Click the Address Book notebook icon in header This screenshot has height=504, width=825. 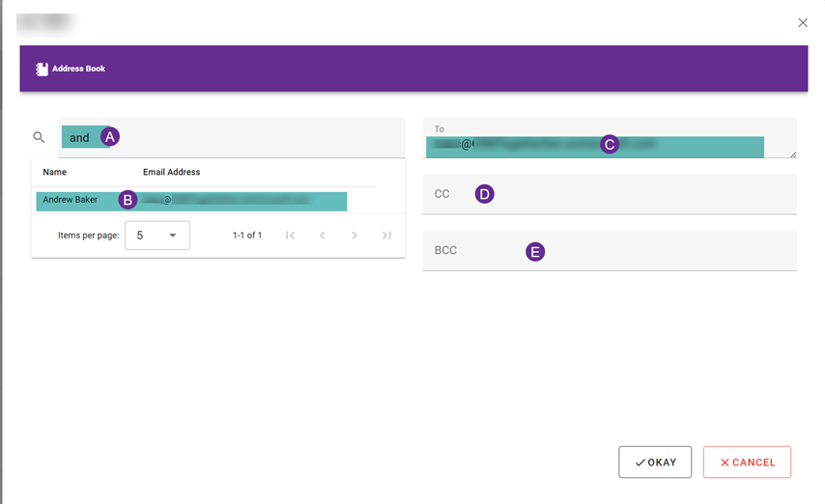(x=42, y=70)
